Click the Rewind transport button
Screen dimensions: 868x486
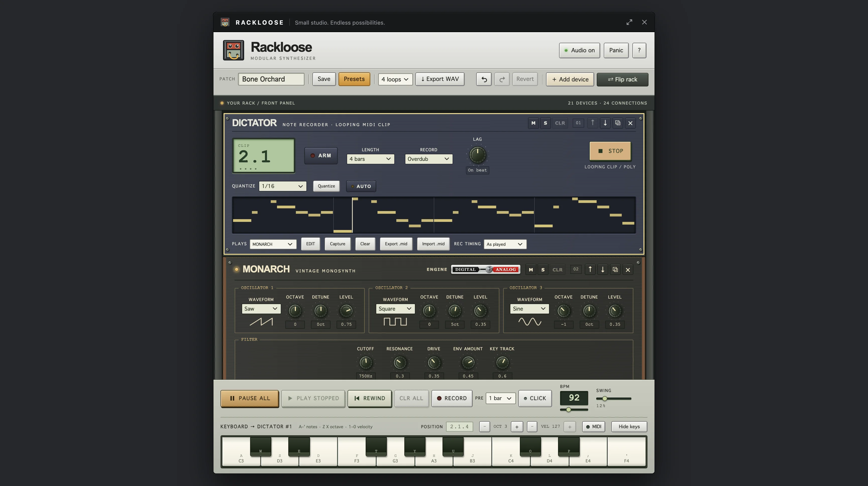click(x=370, y=399)
